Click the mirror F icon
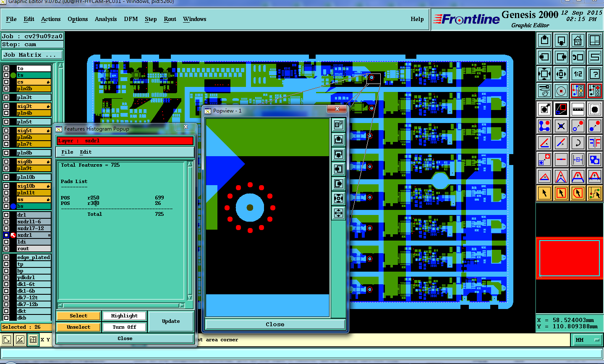This screenshot has width=604, height=364. (595, 143)
